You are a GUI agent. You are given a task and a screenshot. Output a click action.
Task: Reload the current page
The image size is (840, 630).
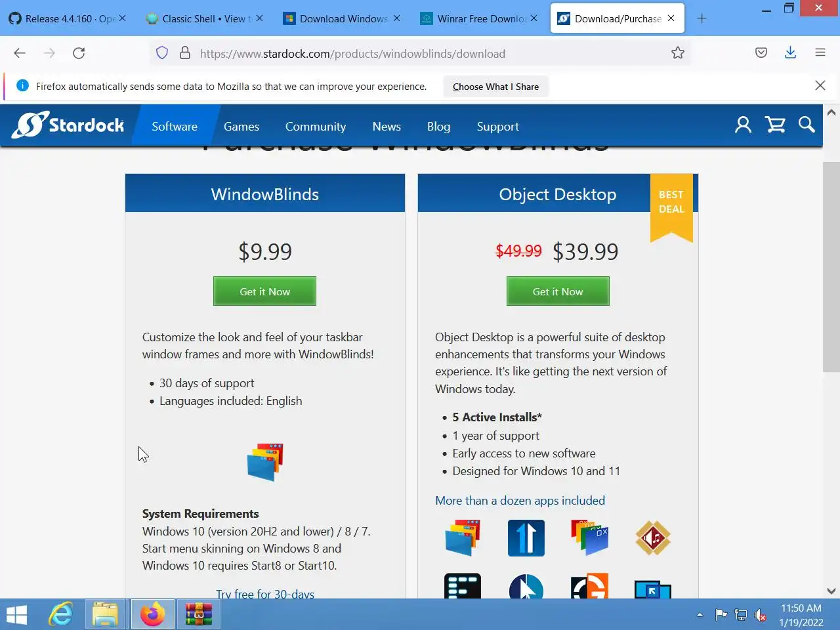click(x=79, y=53)
